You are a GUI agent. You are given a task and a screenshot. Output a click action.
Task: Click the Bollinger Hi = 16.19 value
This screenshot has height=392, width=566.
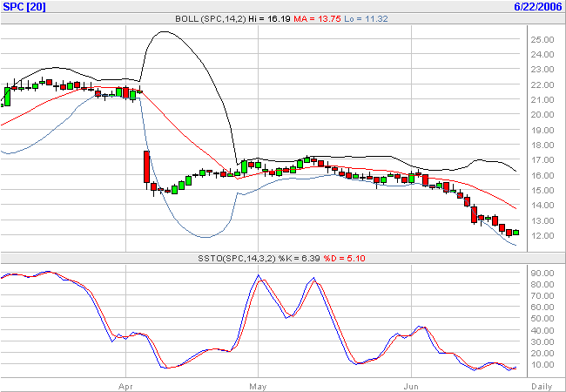[269, 19]
